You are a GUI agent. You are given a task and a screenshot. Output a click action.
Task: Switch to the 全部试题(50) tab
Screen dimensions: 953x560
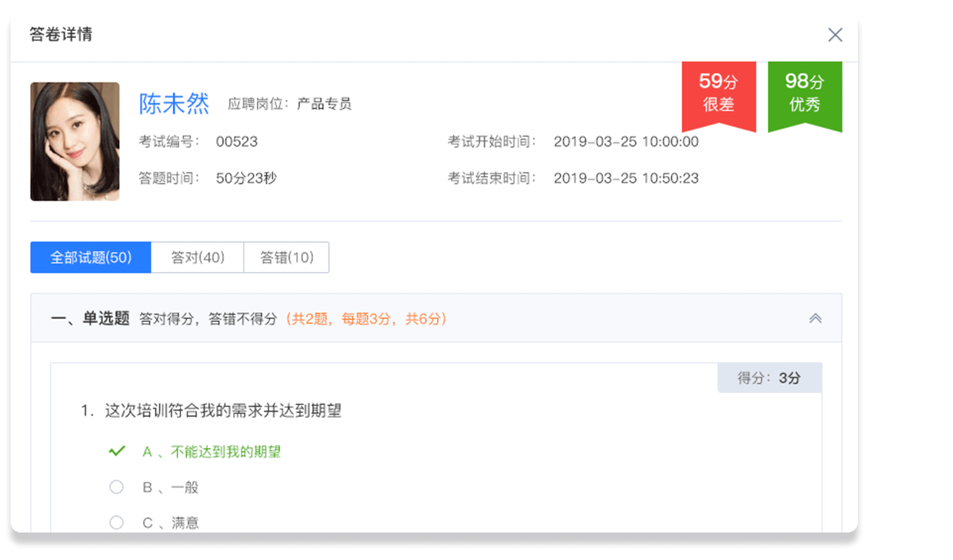point(91,258)
